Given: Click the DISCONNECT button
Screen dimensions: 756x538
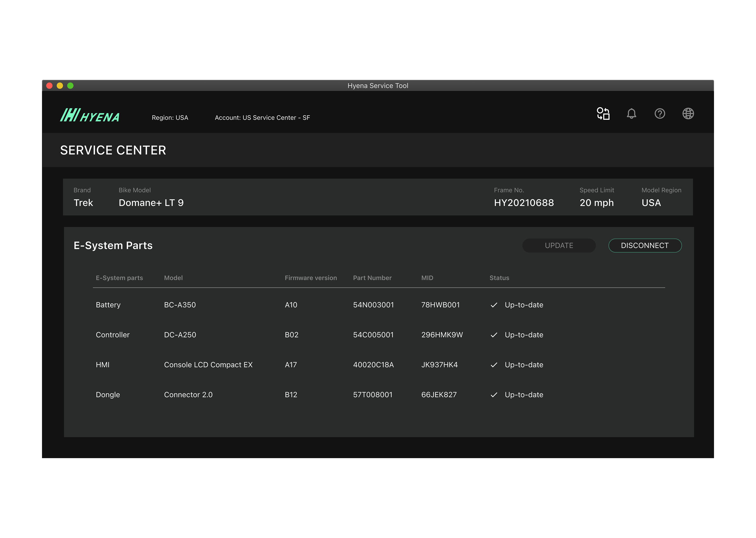Looking at the screenshot, I should (x=645, y=245).
